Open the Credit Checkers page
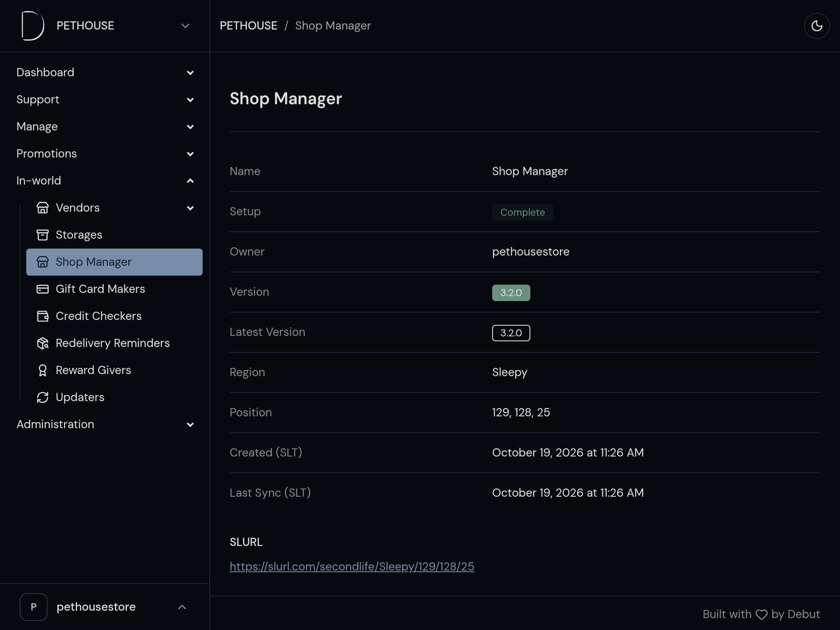 [114, 316]
